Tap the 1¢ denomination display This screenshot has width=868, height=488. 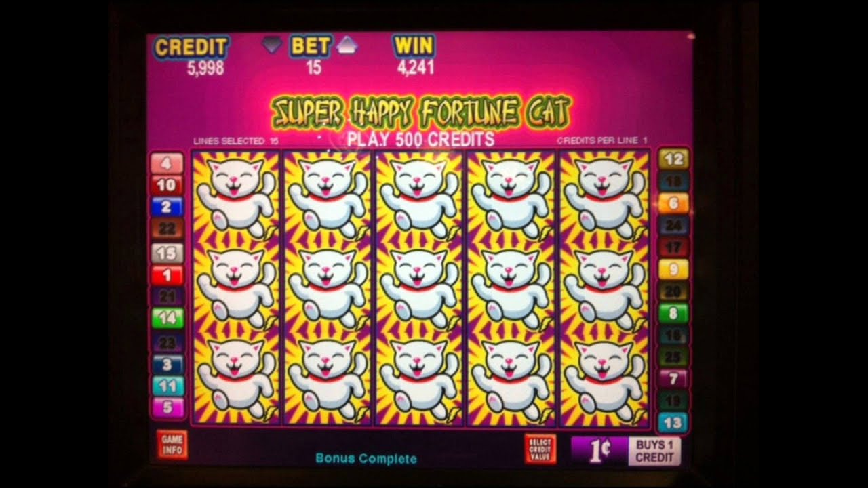pyautogui.click(x=599, y=452)
